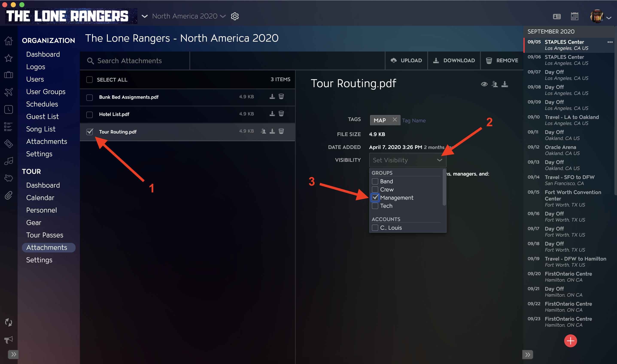Open the checklist icon in left rail

point(9,127)
